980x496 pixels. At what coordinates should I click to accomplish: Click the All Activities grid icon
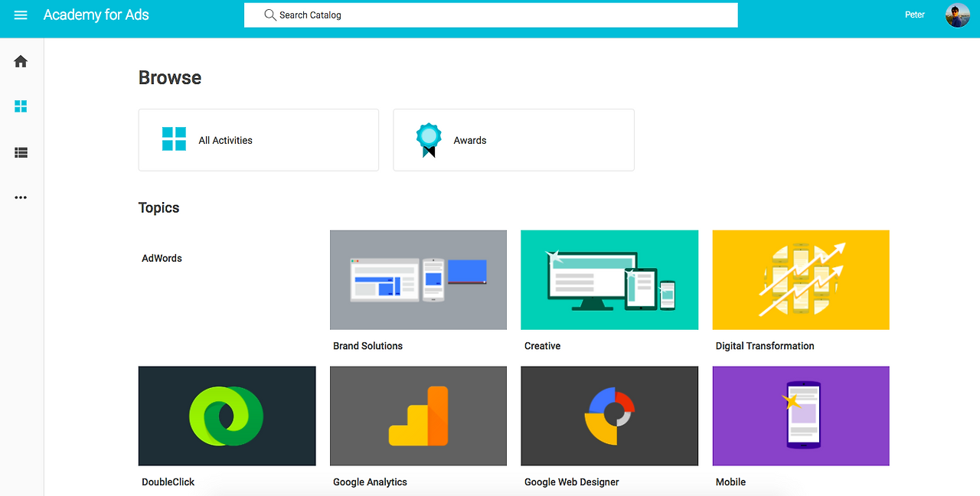[174, 139]
